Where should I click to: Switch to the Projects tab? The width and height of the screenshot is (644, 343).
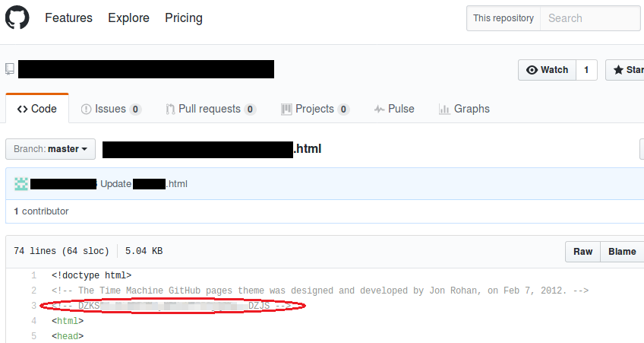(314, 109)
